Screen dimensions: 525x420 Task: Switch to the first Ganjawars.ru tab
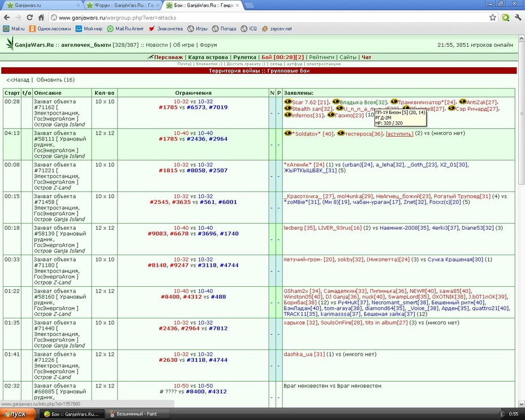pos(43,5)
